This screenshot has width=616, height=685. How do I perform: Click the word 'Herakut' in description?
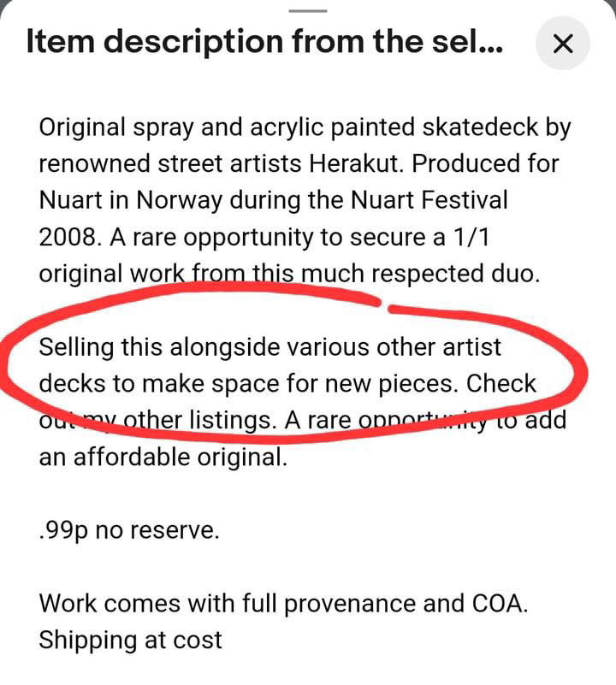coord(354,164)
